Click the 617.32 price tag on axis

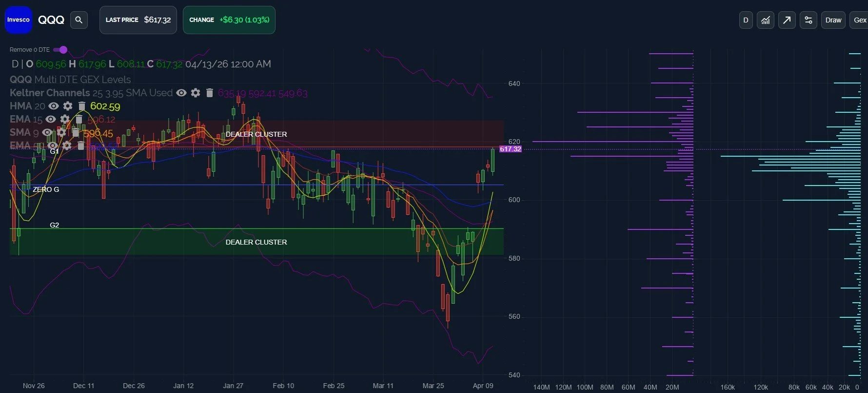(x=511, y=149)
